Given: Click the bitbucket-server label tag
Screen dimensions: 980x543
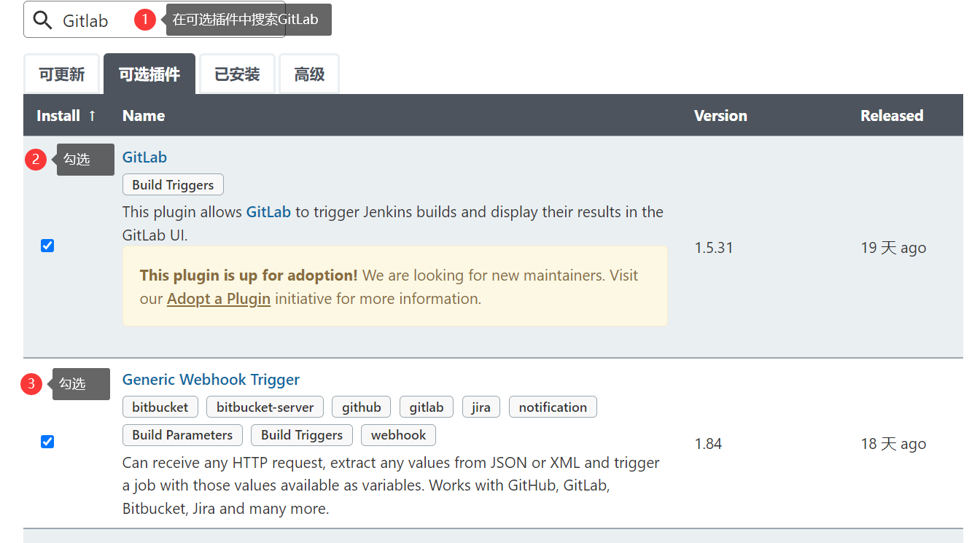Looking at the screenshot, I should (x=265, y=407).
